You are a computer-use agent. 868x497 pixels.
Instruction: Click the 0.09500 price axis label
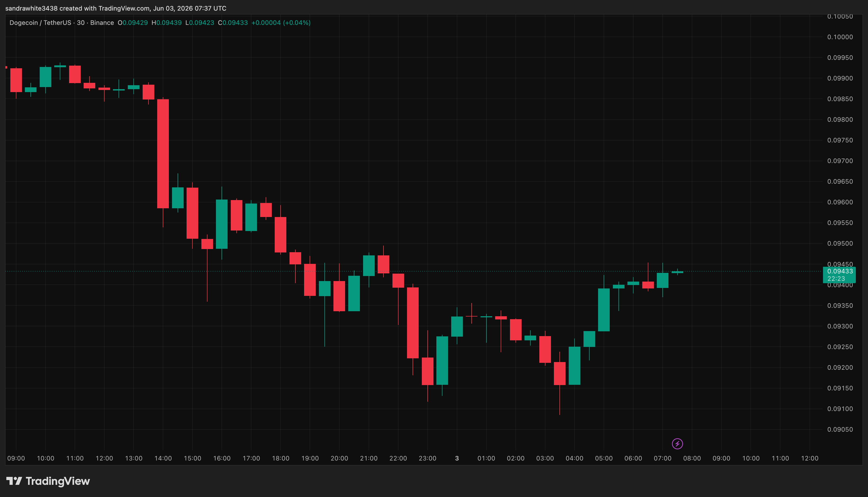(840, 243)
